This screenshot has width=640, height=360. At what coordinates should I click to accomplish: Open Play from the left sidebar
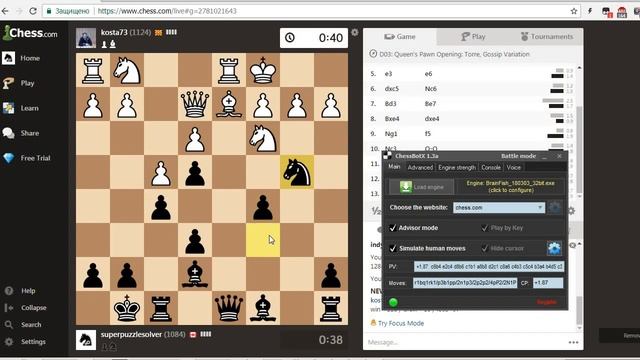tap(27, 83)
